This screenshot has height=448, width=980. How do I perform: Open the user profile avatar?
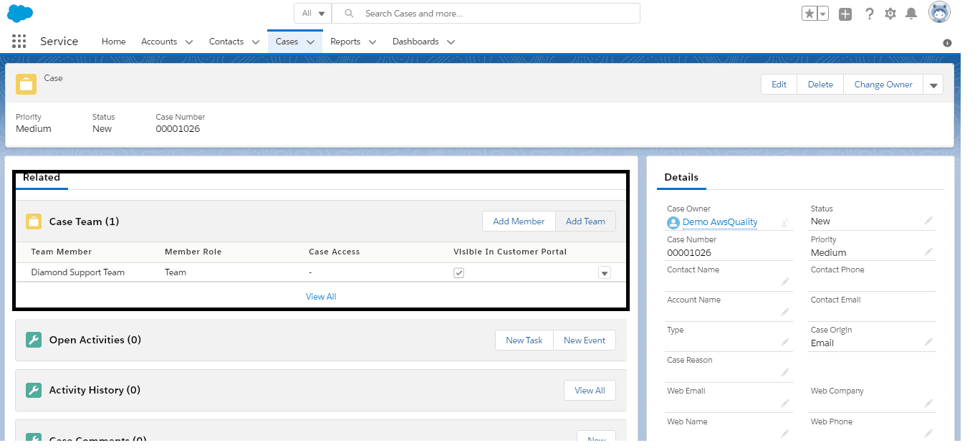point(939,13)
